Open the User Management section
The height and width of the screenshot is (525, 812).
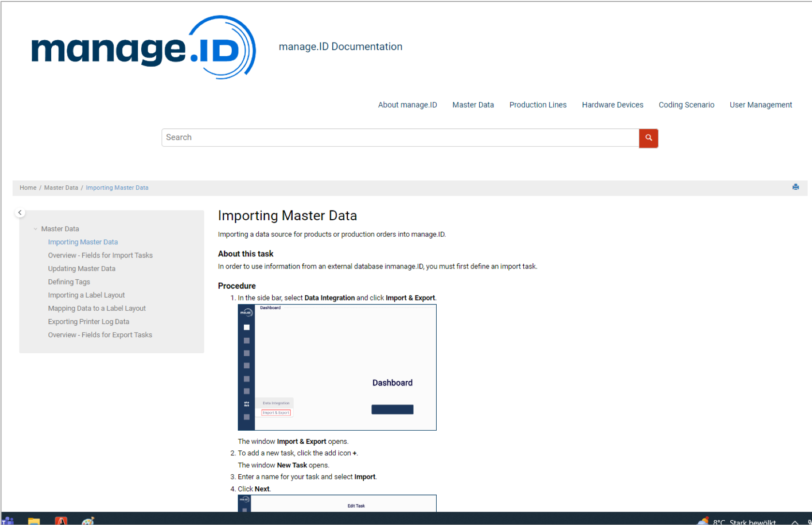(760, 105)
